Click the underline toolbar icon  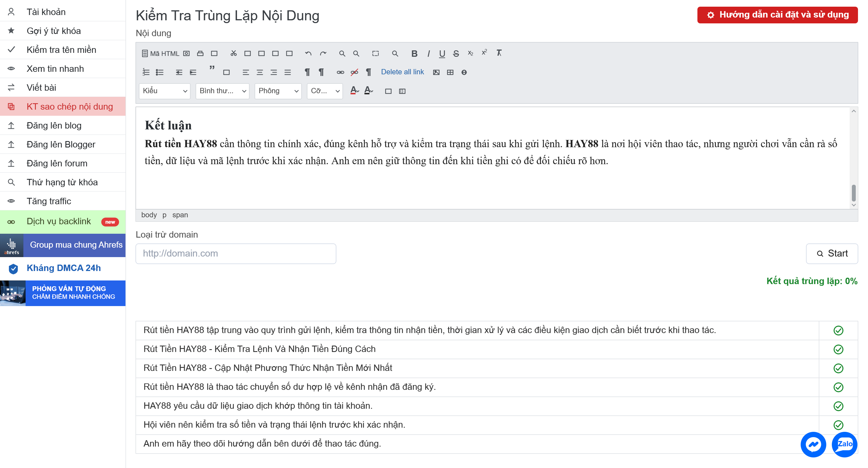pos(442,53)
